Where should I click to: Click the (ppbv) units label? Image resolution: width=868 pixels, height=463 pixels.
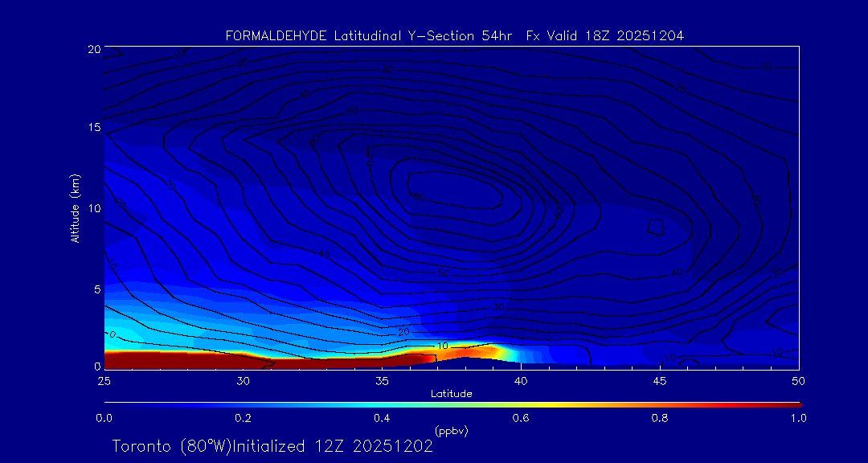[451, 431]
